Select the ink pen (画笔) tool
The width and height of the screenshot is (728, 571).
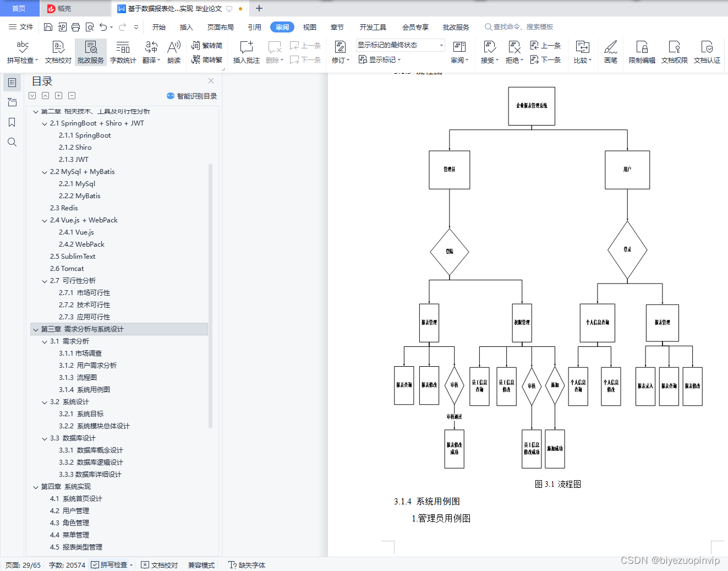pyautogui.click(x=610, y=52)
